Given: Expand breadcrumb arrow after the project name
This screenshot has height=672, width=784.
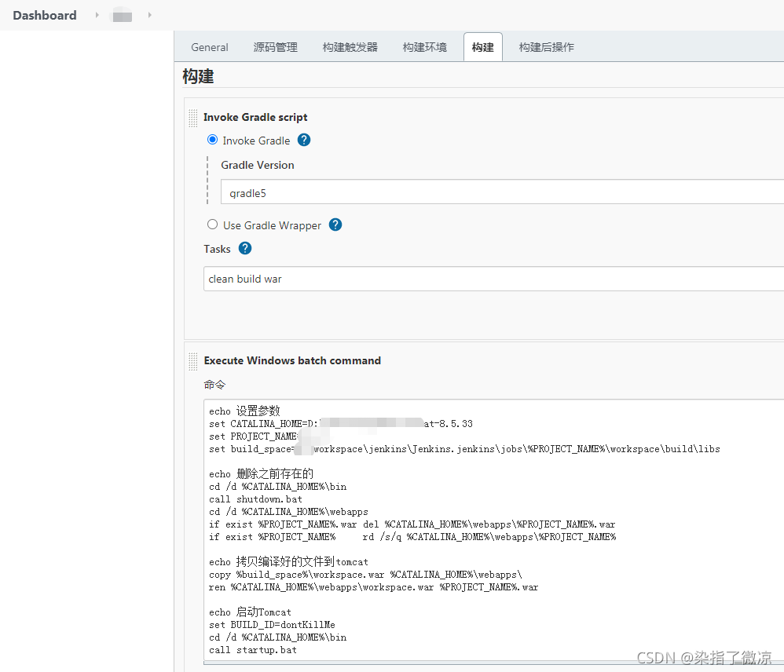Looking at the screenshot, I should (149, 15).
